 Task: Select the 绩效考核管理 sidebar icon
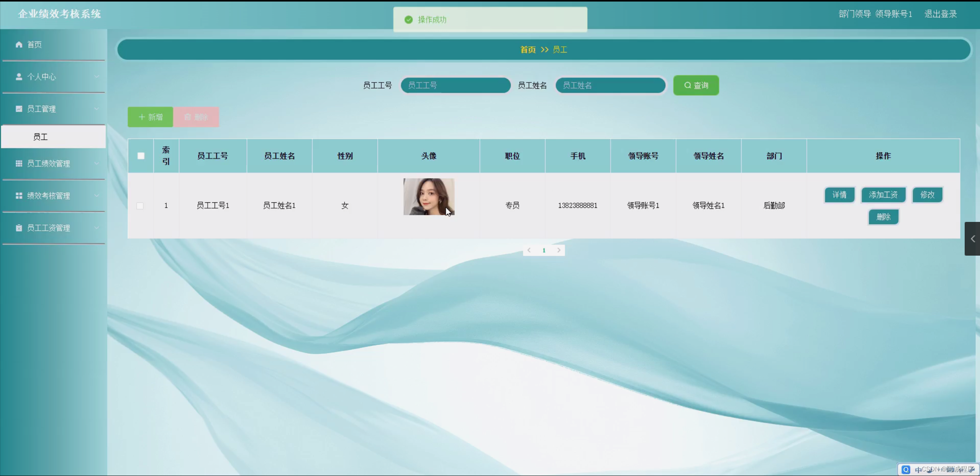click(18, 195)
